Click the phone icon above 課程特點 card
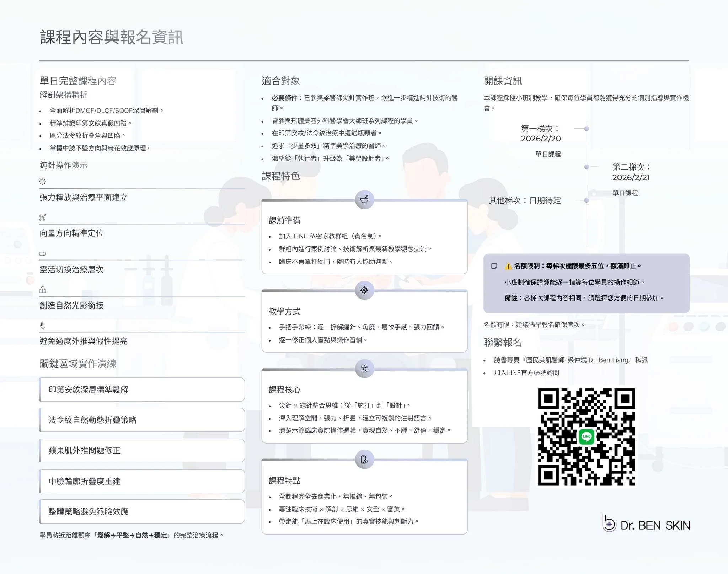Image resolution: width=728 pixels, height=574 pixels. tap(364, 460)
